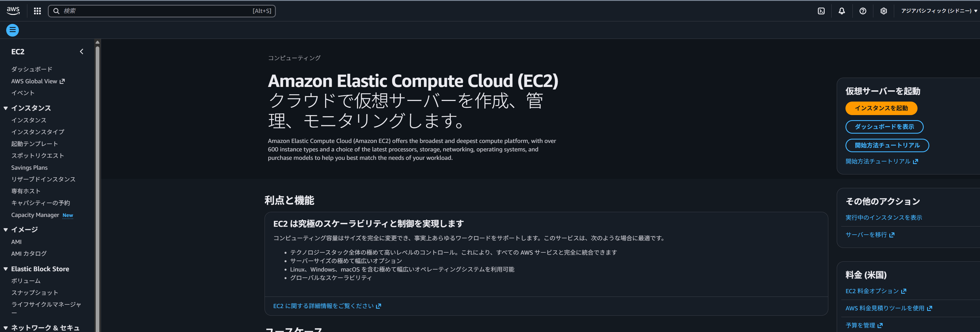This screenshot has height=332, width=980.
Task: Open the 予算を管理 link
Action: tap(861, 325)
